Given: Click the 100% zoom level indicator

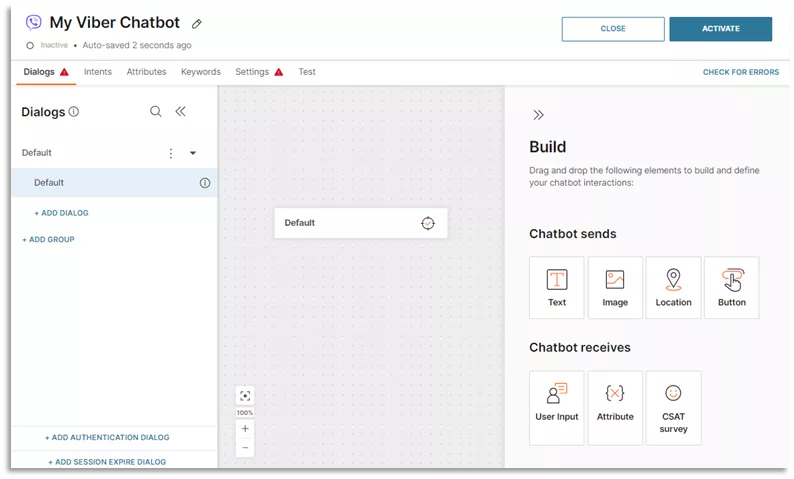Looking at the screenshot, I should 245,413.
